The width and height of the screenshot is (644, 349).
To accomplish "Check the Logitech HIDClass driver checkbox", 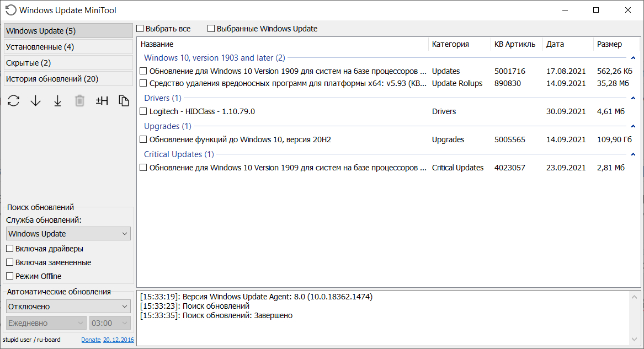I will [x=143, y=111].
